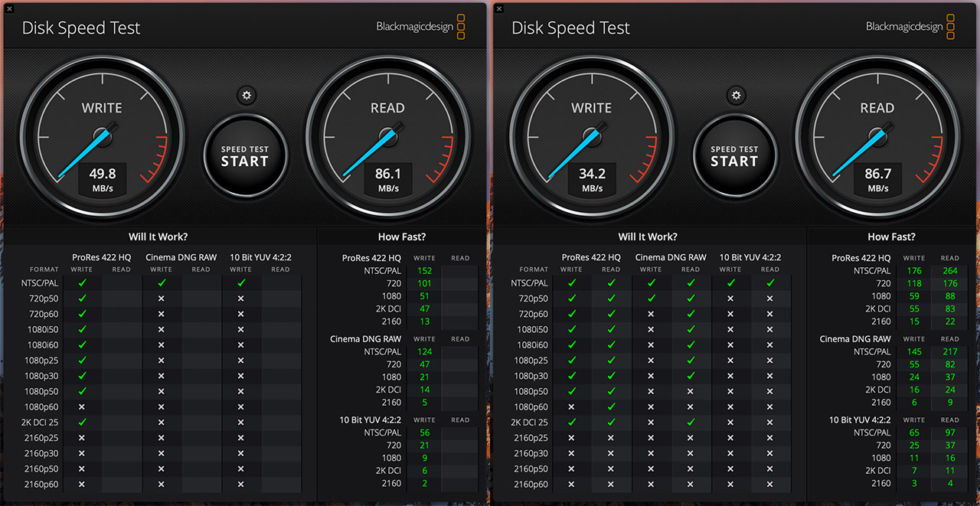Click "Disk Speed Test" title in right window
Viewport: 980px width, 506px height.
pos(571,28)
